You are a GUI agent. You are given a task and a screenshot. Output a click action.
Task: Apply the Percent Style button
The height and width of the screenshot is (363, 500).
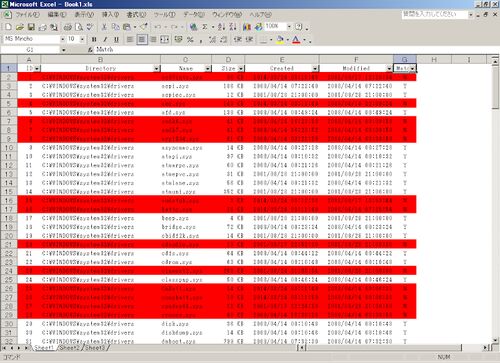pos(190,40)
